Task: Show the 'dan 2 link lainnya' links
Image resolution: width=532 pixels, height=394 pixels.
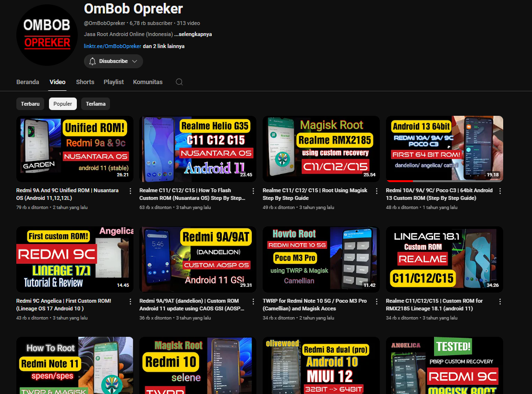Action: pyautogui.click(x=164, y=46)
